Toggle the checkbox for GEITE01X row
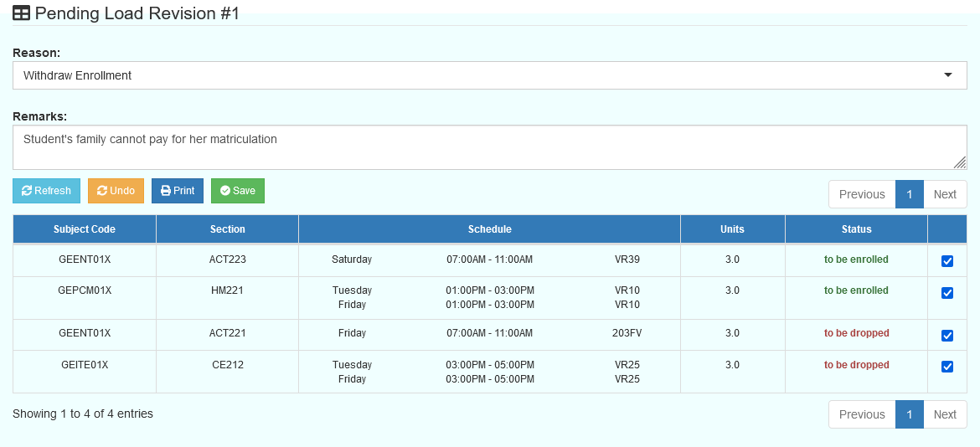This screenshot has width=980, height=447. [x=946, y=367]
